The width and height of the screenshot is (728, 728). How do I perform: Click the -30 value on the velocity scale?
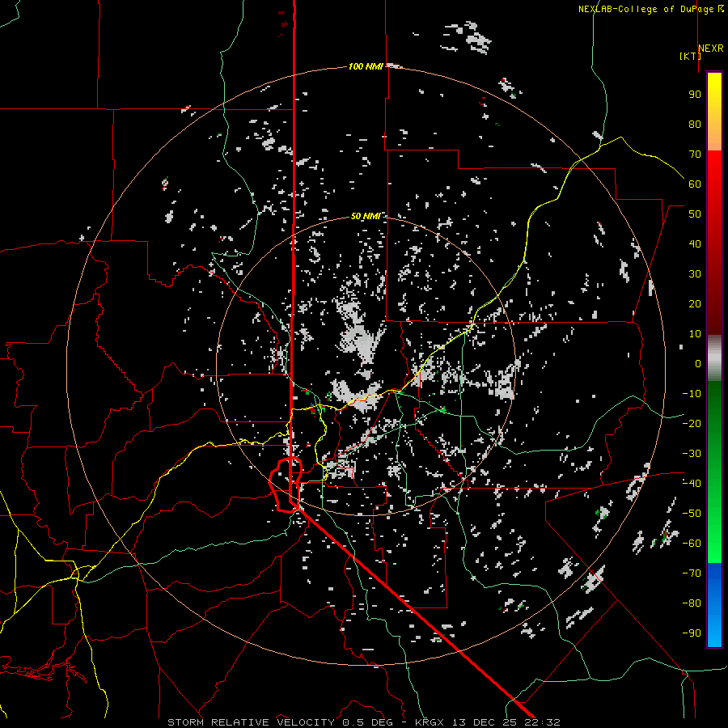pos(692,454)
